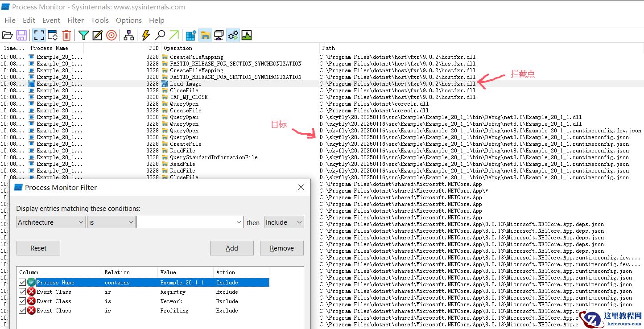Save events with the floppy disk icon

pos(21,35)
